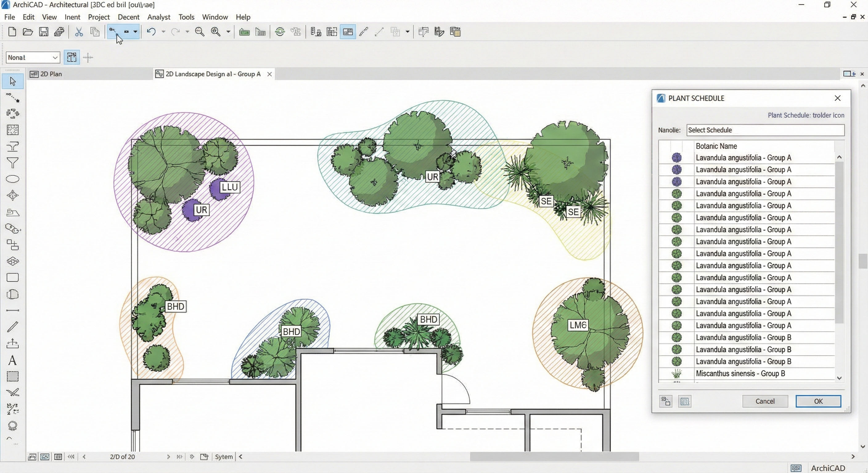Viewport: 868px width, 473px height.
Task: Click the Cut scissors icon
Action: point(79,32)
